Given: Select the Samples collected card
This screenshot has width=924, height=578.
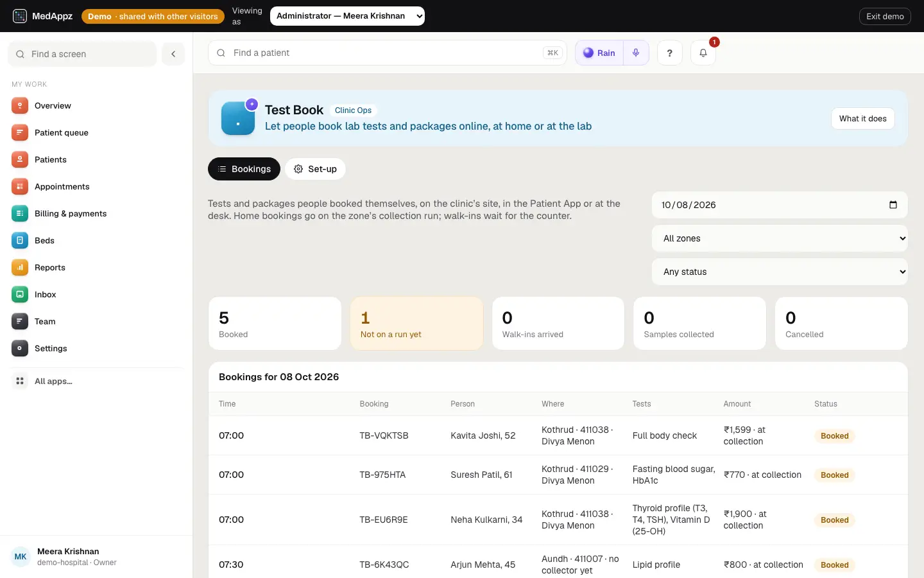Looking at the screenshot, I should point(699,323).
